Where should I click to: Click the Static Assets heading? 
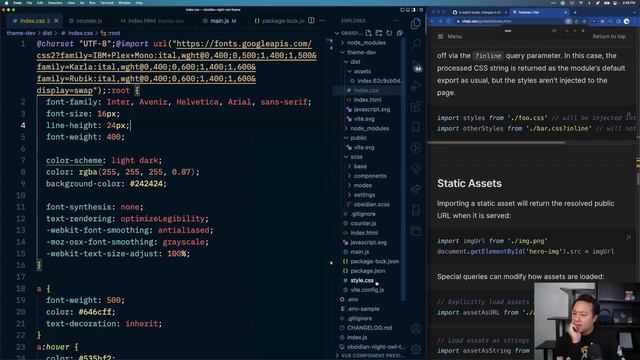pos(469,183)
